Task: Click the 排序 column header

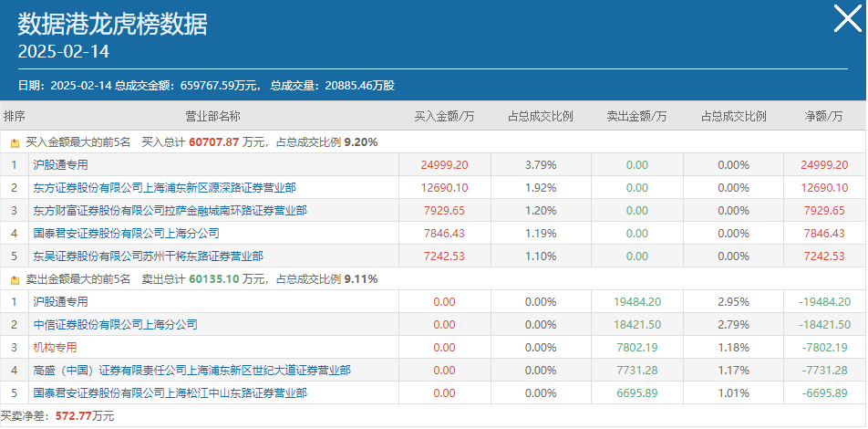Action: pyautogui.click(x=15, y=117)
